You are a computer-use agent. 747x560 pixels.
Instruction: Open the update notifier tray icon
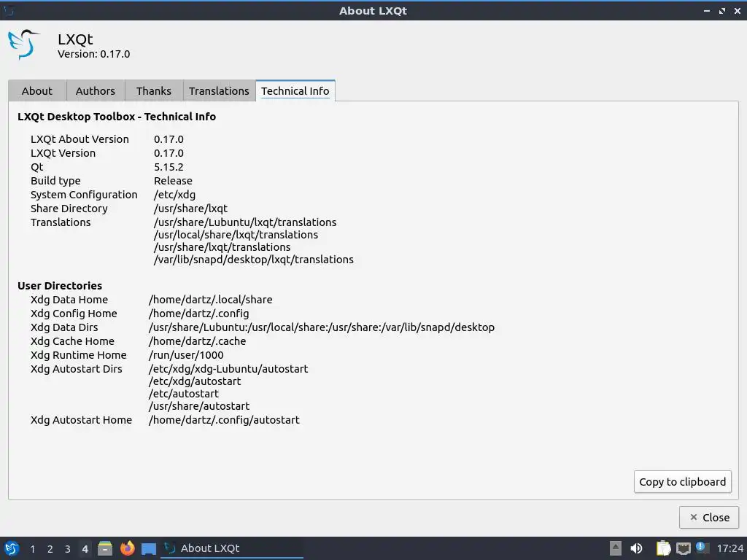(701, 548)
